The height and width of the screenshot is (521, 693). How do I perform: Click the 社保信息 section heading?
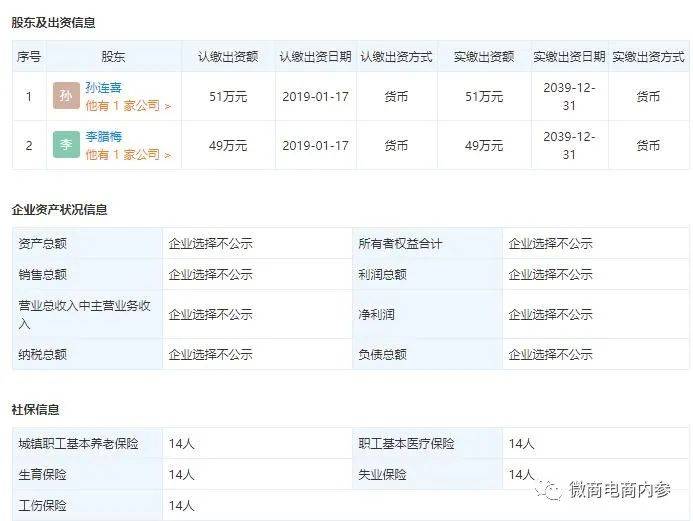click(35, 410)
